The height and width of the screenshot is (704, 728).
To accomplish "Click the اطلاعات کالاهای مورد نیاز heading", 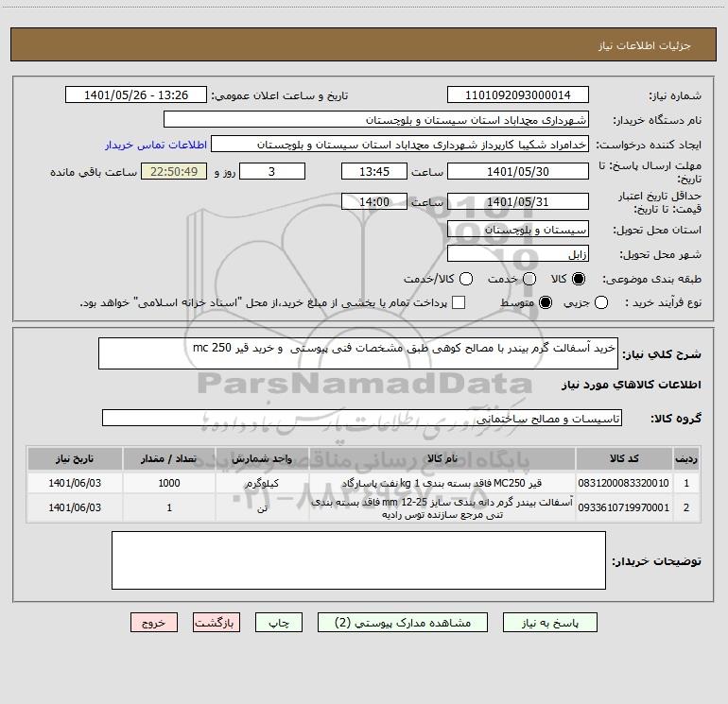I will click(631, 385).
